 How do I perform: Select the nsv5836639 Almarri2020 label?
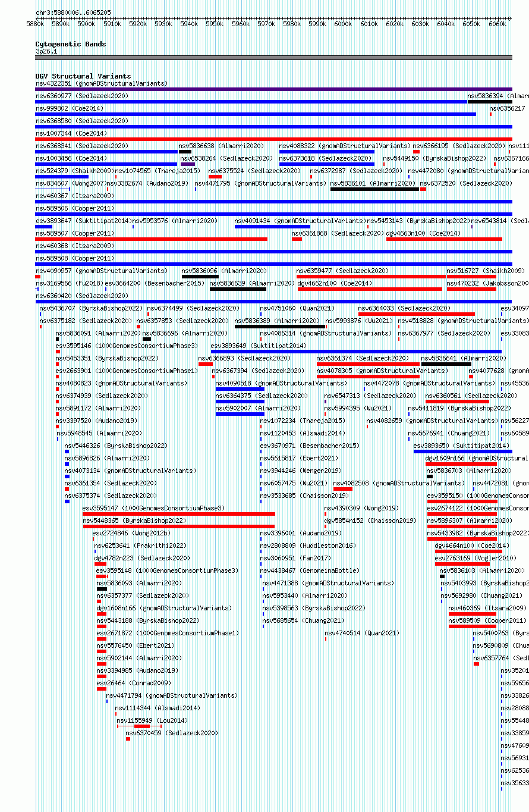(252, 284)
